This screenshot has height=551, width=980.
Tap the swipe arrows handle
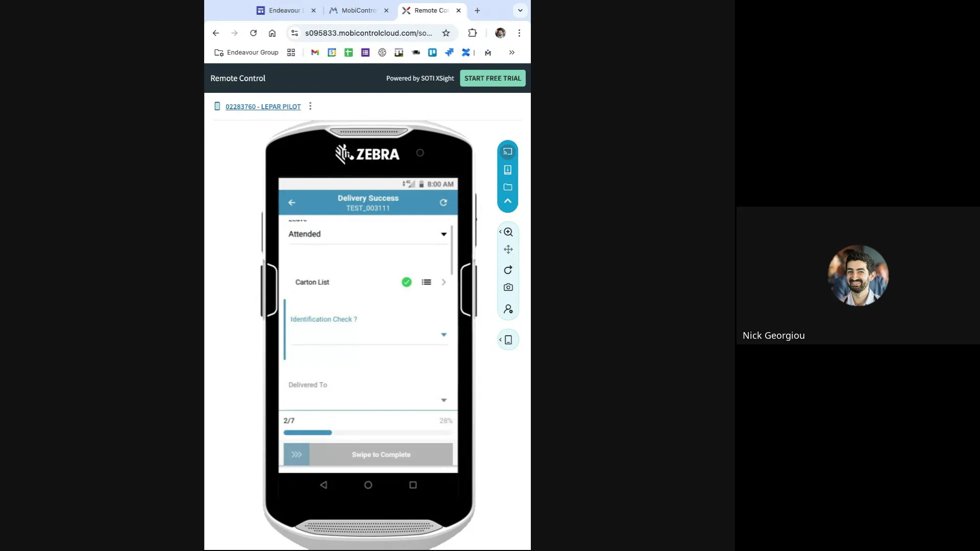[x=297, y=455]
